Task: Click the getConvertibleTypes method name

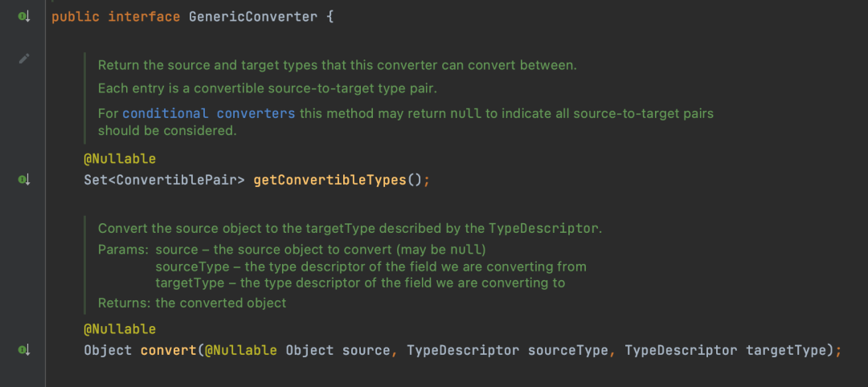Action: click(x=330, y=180)
